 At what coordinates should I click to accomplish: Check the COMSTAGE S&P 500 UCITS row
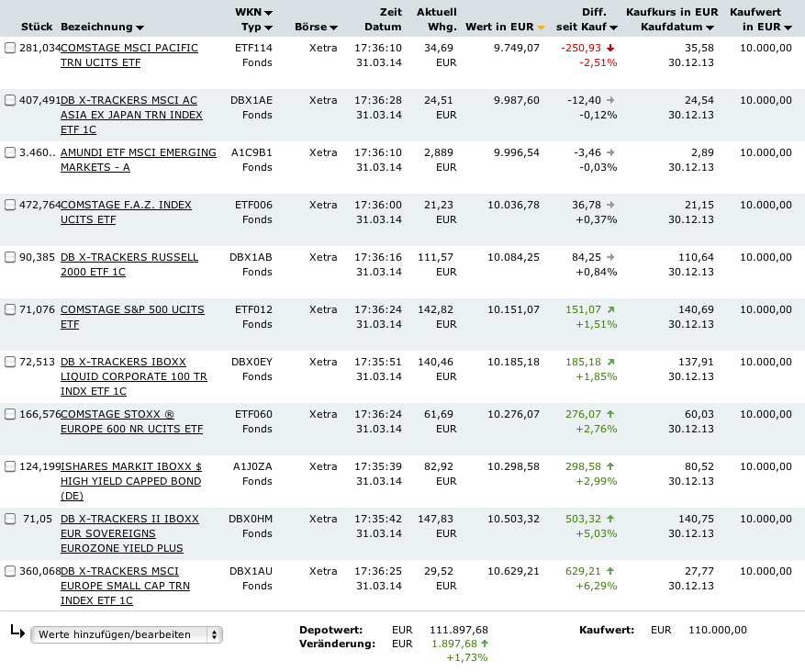(10, 310)
